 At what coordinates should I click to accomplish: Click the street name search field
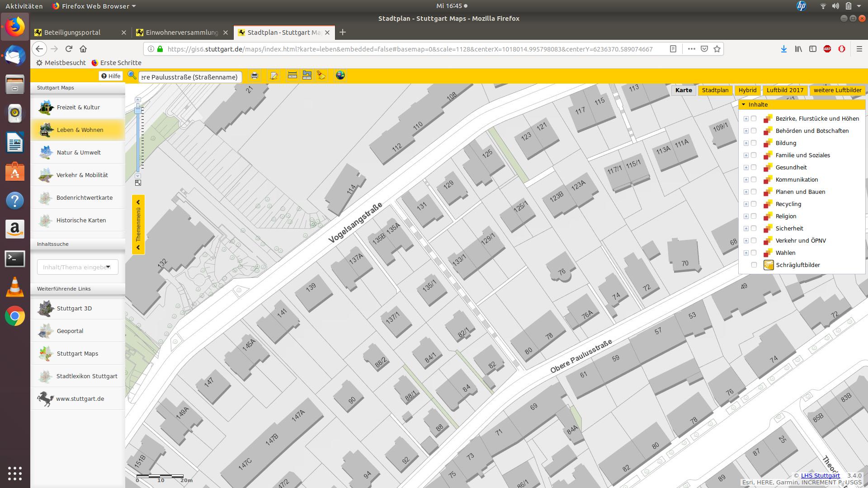[190, 77]
